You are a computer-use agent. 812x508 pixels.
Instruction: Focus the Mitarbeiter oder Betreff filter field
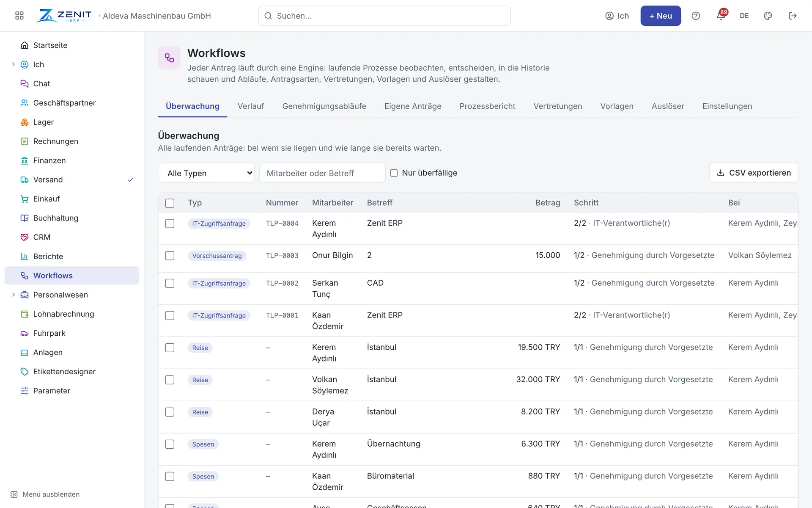[322, 173]
